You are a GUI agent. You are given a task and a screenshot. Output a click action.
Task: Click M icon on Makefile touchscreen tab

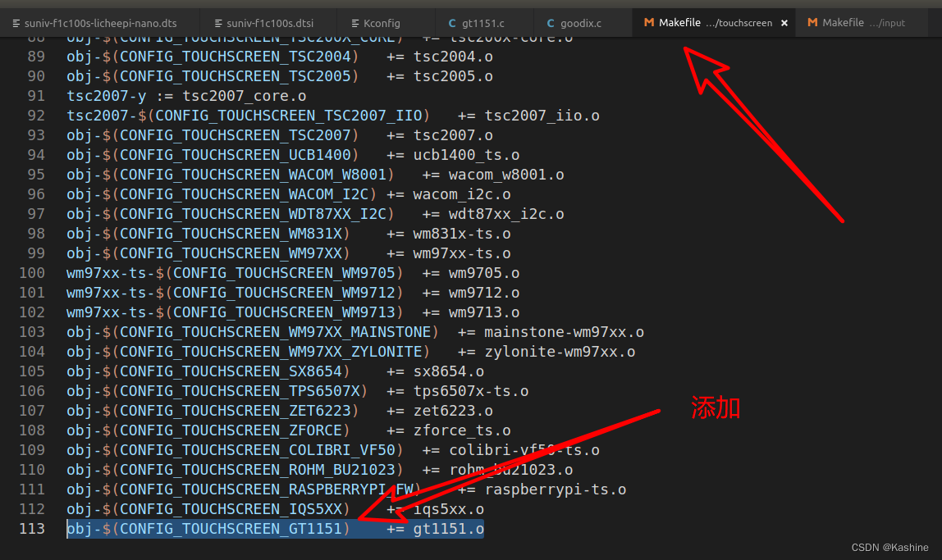(x=649, y=23)
